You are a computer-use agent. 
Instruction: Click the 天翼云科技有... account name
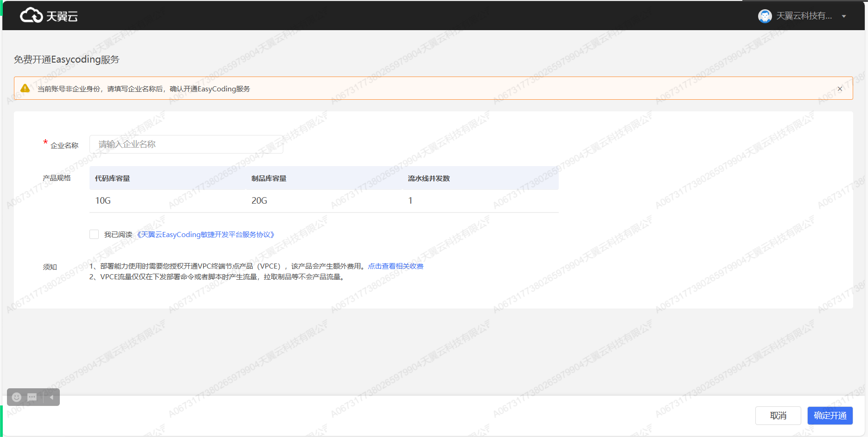(804, 16)
